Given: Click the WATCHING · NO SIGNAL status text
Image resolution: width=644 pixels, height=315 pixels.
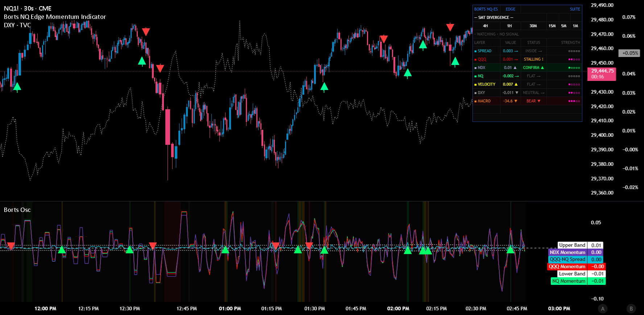Looking at the screenshot, I should tap(498, 34).
